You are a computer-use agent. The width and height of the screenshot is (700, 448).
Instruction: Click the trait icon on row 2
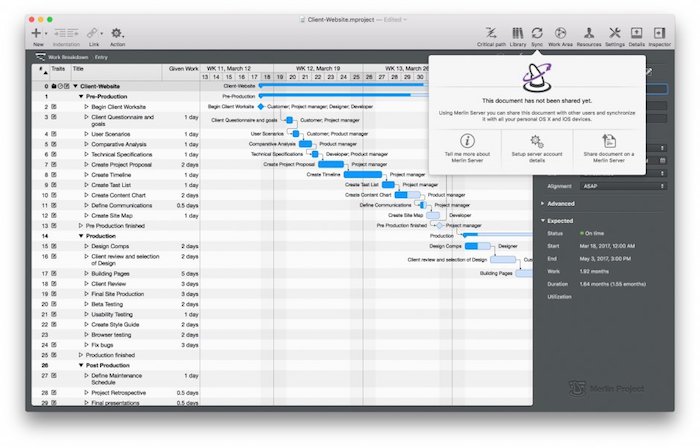[54, 107]
